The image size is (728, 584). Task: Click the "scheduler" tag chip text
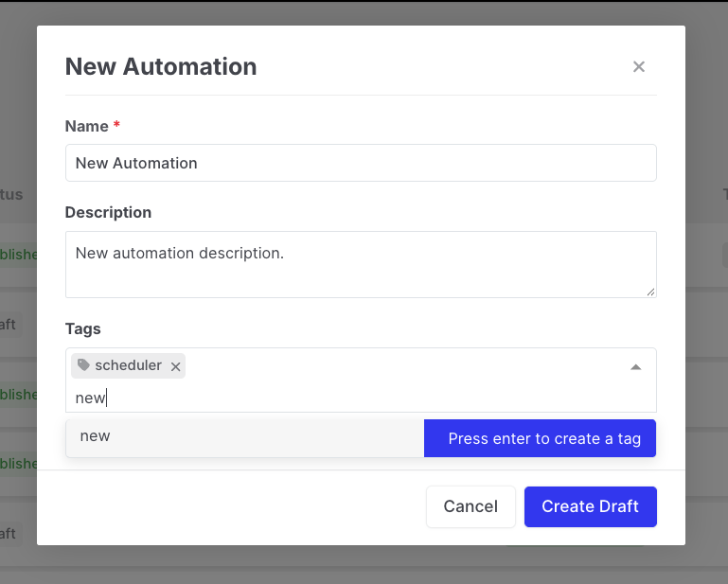128,365
